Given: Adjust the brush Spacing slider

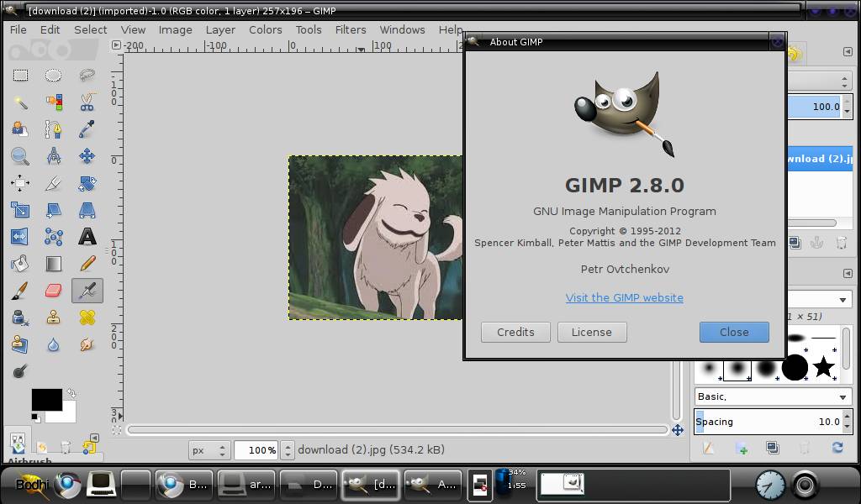Looking at the screenshot, I should pyautogui.click(x=769, y=422).
